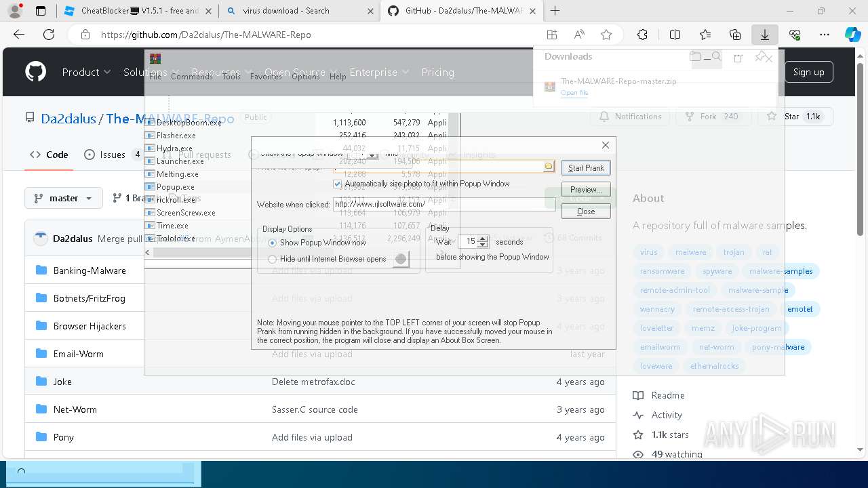Image resolution: width=868 pixels, height=488 pixels.
Task: Toggle Read aloud in address bar
Action: click(579, 35)
